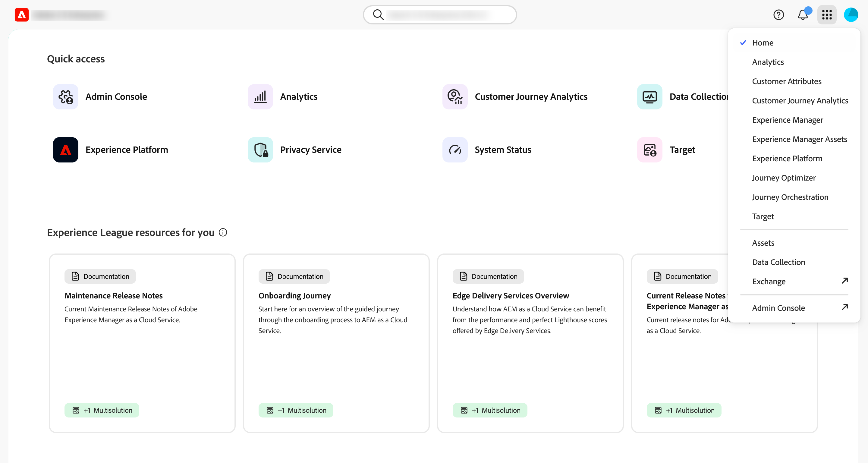This screenshot has width=868, height=463.
Task: Open the Onboarding Journey card title
Action: pyautogui.click(x=294, y=295)
